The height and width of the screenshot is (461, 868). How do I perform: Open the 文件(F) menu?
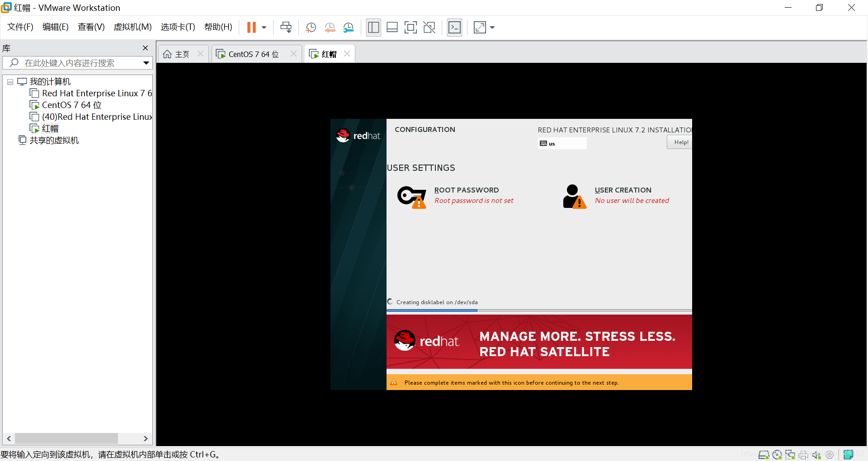point(20,27)
